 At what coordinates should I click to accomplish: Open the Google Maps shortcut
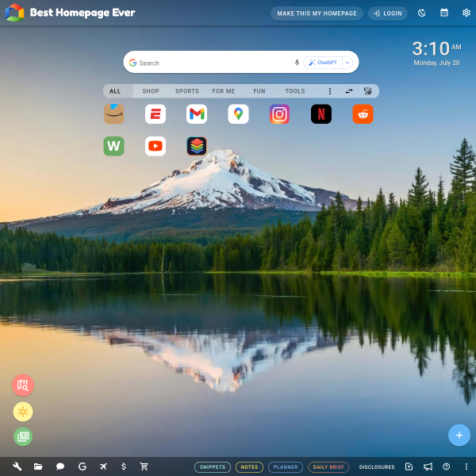[238, 114]
